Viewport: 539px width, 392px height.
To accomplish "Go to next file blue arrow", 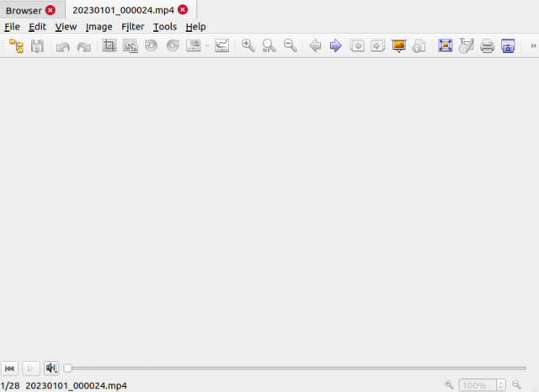I will click(x=335, y=45).
